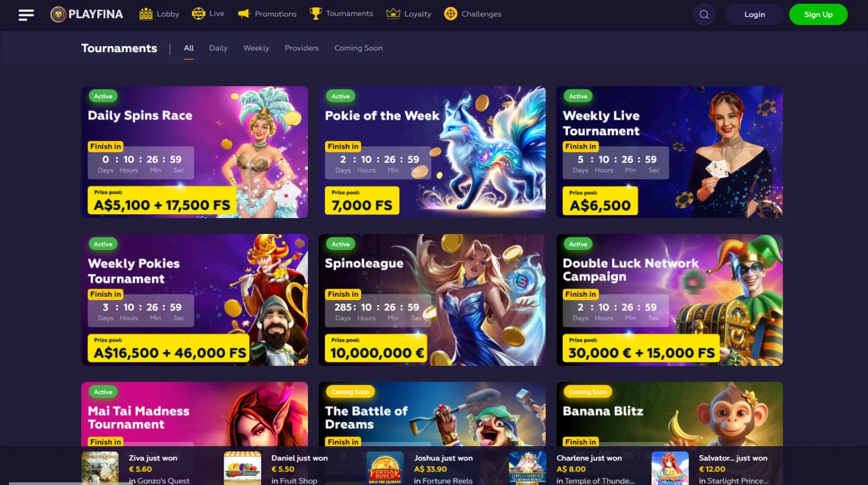Open the Challenges target icon

(x=450, y=14)
